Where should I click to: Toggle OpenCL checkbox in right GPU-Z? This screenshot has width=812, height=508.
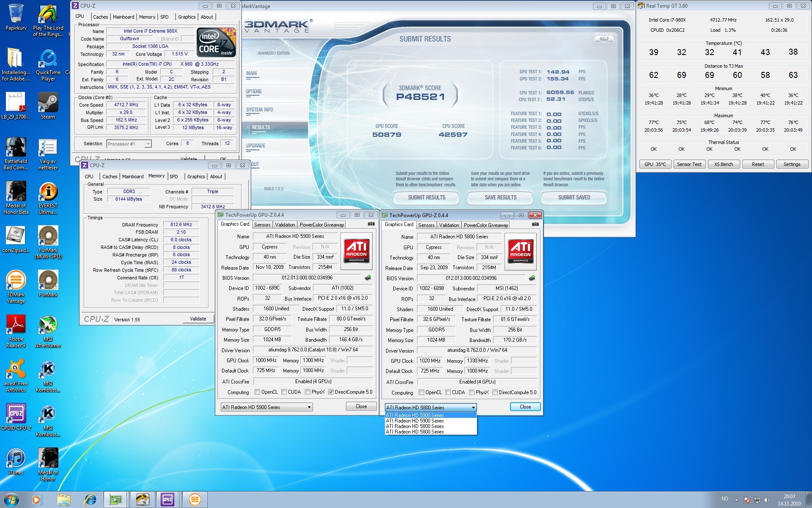(421, 392)
